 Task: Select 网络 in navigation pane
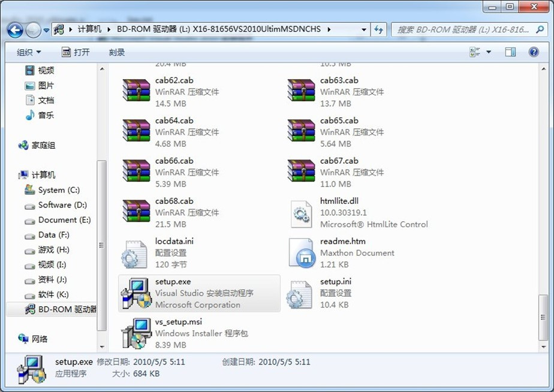(x=32, y=339)
